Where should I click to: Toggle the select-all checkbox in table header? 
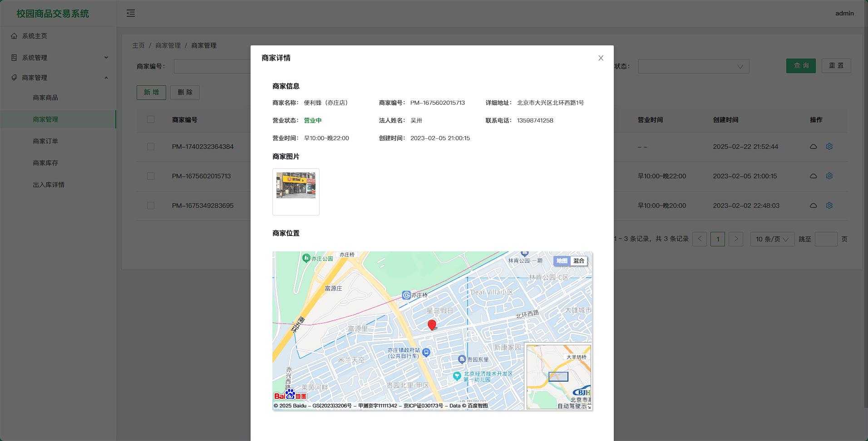coord(151,119)
